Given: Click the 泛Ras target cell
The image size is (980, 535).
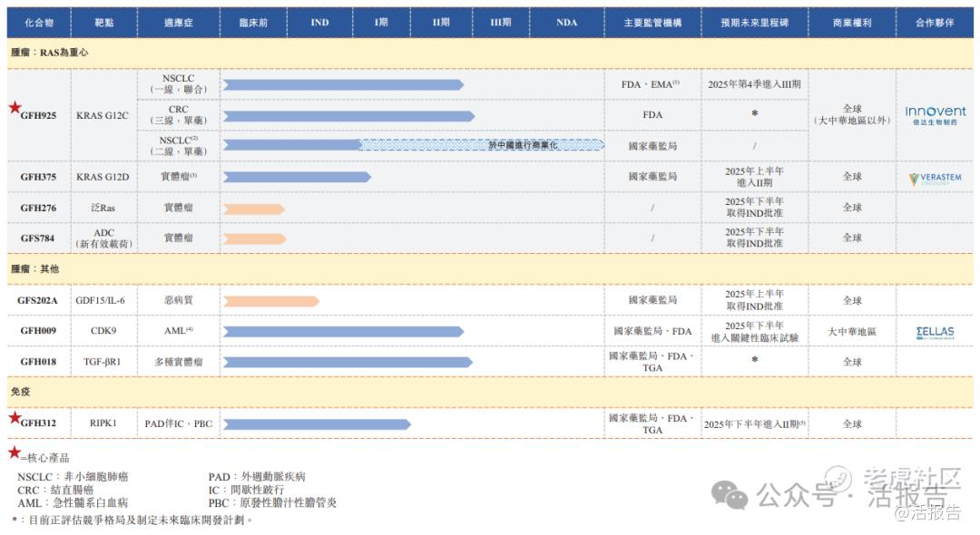Looking at the screenshot, I should tap(103, 208).
